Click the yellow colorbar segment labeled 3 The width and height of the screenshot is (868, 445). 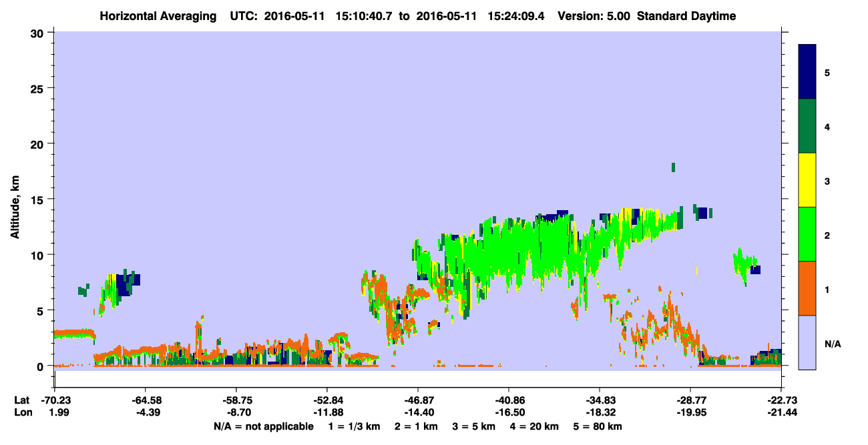pyautogui.click(x=807, y=180)
